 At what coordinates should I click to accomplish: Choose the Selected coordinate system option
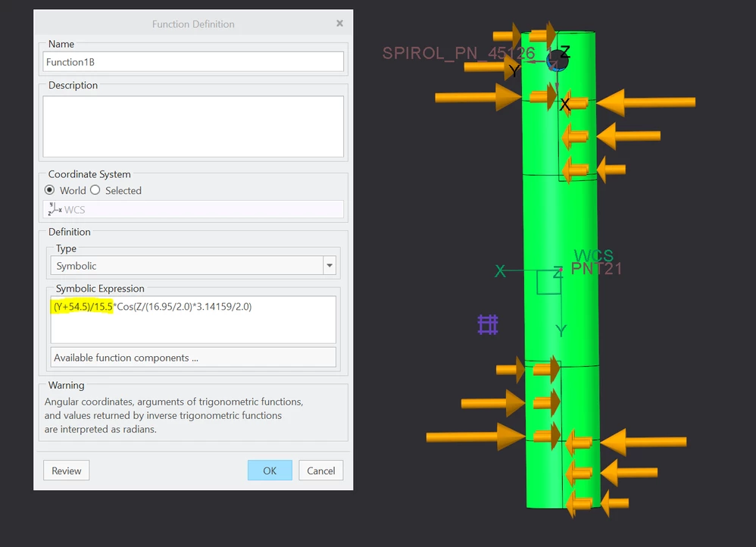pyautogui.click(x=95, y=190)
